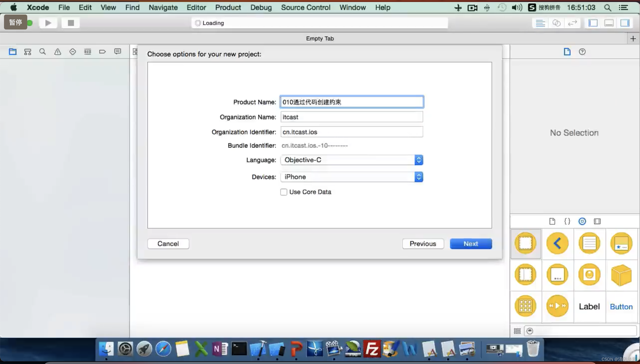Click the Stop button in toolbar
This screenshot has width=640, height=364.
(x=71, y=23)
